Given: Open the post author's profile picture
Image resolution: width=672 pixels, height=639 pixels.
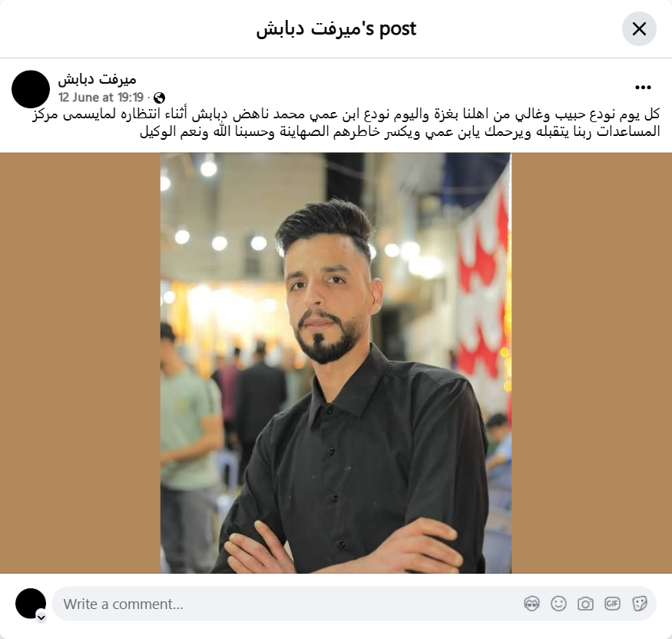Looking at the screenshot, I should pyautogui.click(x=31, y=89).
